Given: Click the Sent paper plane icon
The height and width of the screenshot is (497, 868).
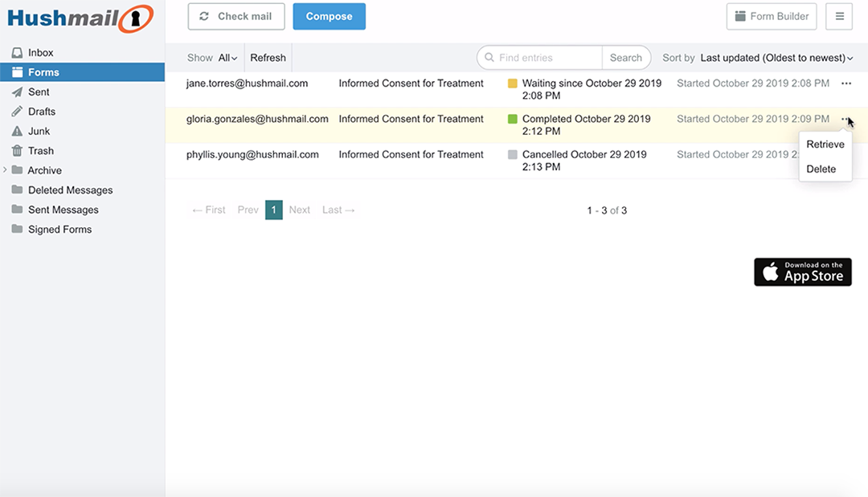Looking at the screenshot, I should click(17, 92).
